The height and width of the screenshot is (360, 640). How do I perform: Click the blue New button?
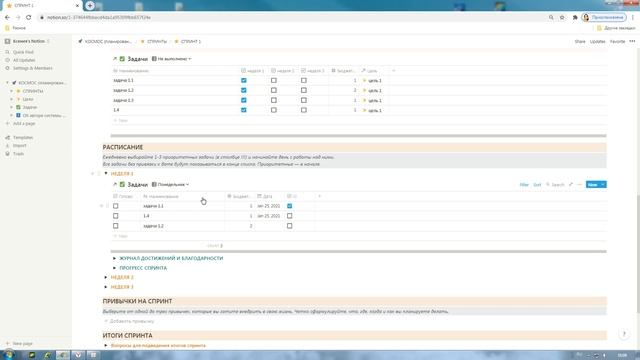592,184
